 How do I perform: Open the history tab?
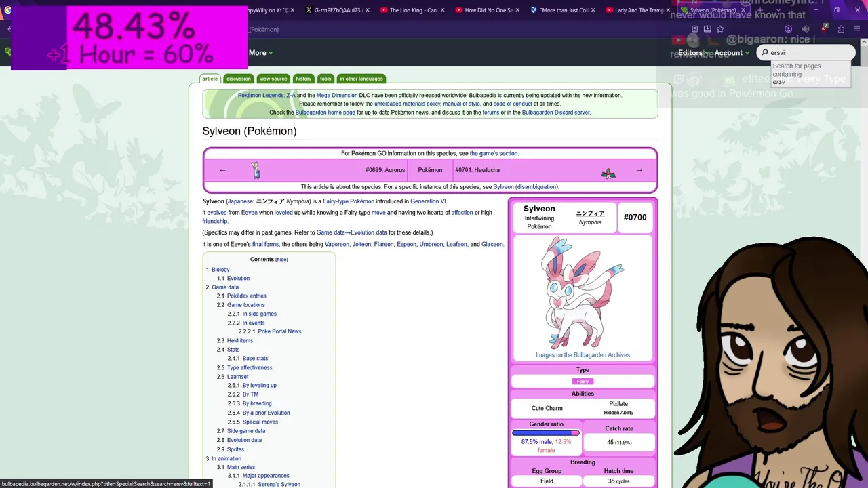coord(304,79)
